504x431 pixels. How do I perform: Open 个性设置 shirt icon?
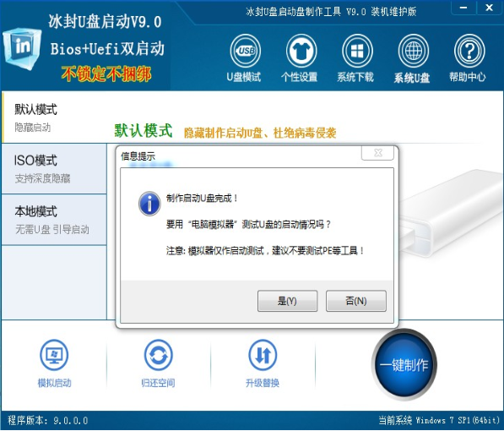(301, 51)
